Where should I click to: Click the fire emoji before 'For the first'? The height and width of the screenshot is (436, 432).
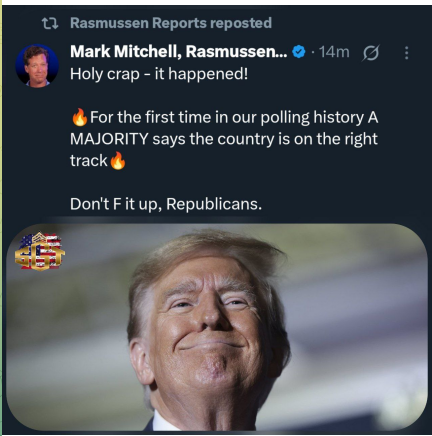coord(80,117)
